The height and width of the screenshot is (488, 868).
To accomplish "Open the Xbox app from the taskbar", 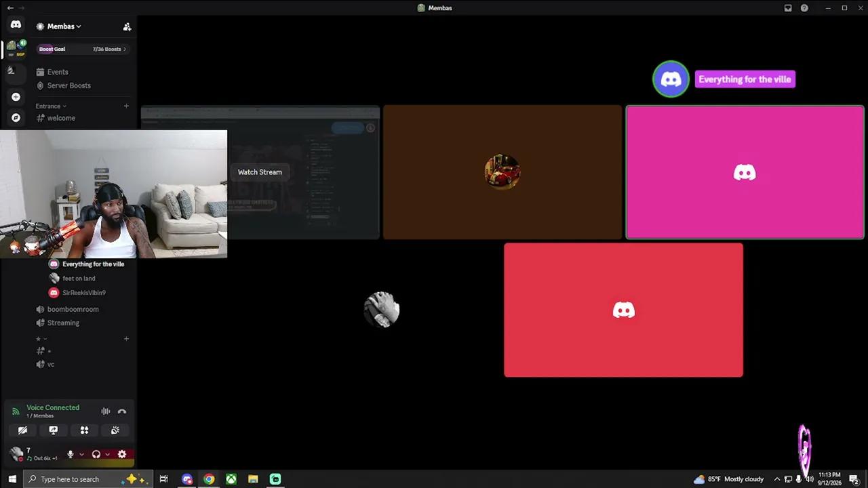I will point(231,479).
